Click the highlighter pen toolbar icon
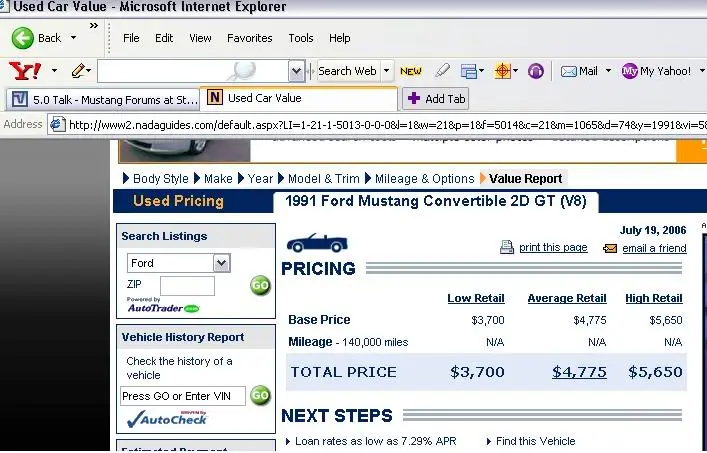707x453 pixels. click(442, 70)
